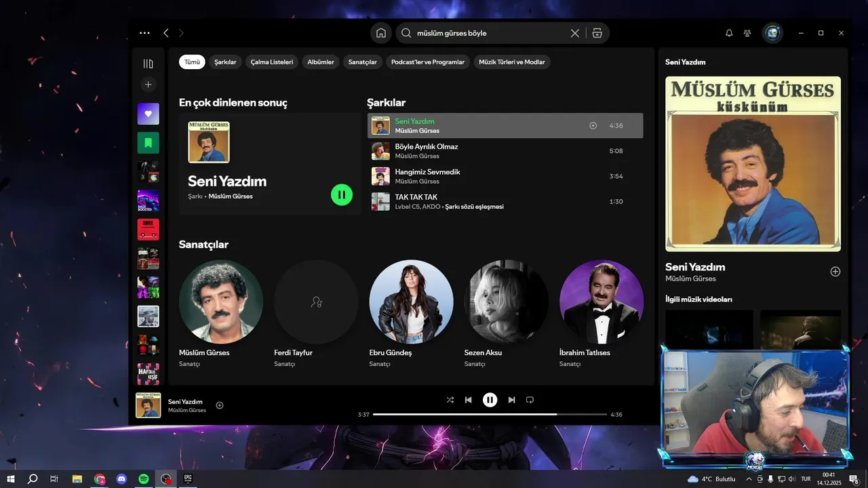This screenshot has width=868, height=488.
Task: Open the first related music video
Action: (709, 330)
